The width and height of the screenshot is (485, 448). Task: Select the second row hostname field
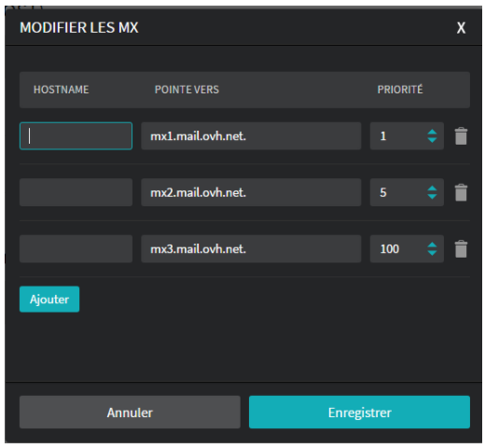76,192
